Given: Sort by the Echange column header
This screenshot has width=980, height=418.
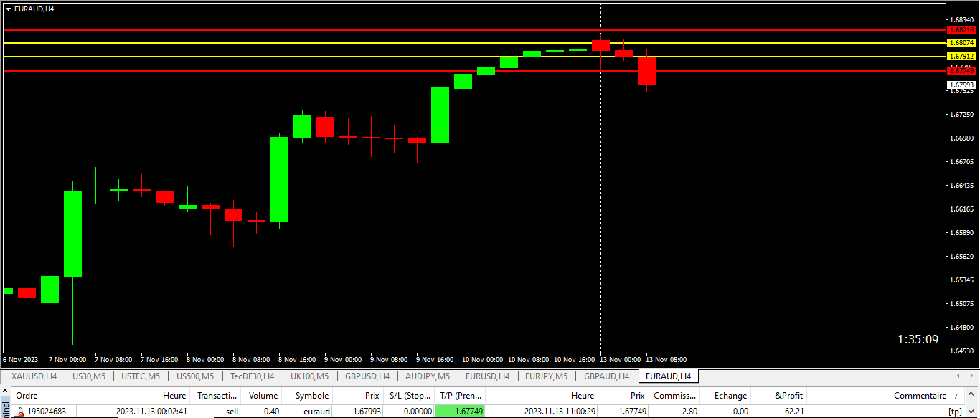Looking at the screenshot, I should 725,396.
